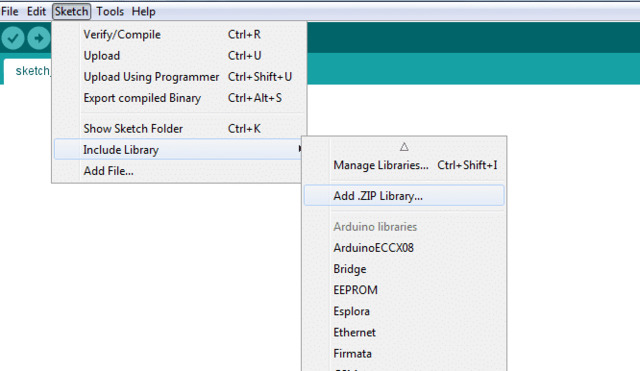
Task: Open the Edit menu
Action: coord(36,11)
